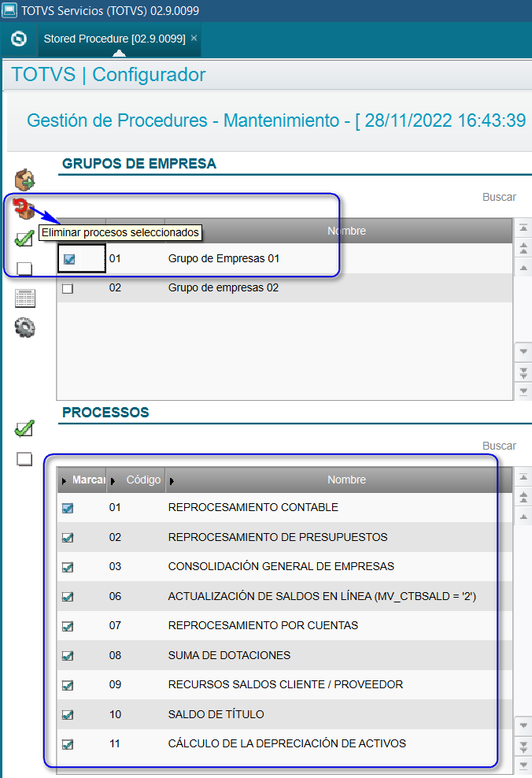
Task: Move up one row in company groups list
Action: point(523,268)
